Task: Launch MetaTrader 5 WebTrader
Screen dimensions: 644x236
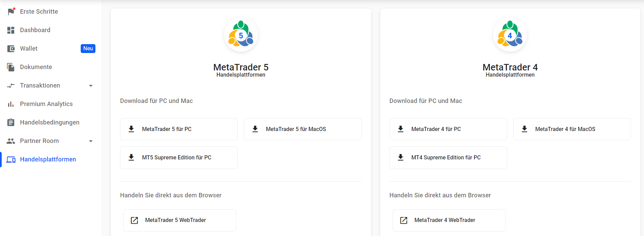Action: [x=180, y=220]
